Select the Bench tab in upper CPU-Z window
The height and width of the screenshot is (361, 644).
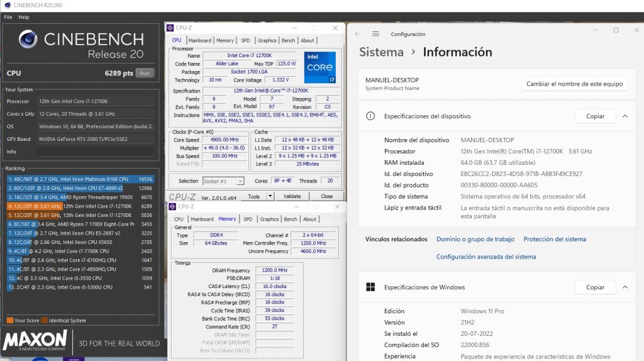point(288,40)
